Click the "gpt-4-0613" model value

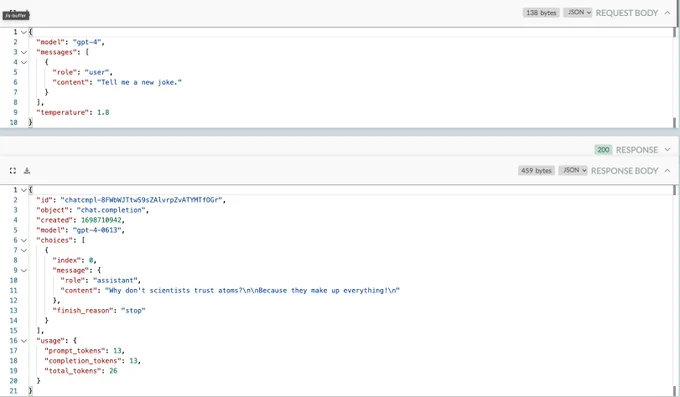coord(97,230)
